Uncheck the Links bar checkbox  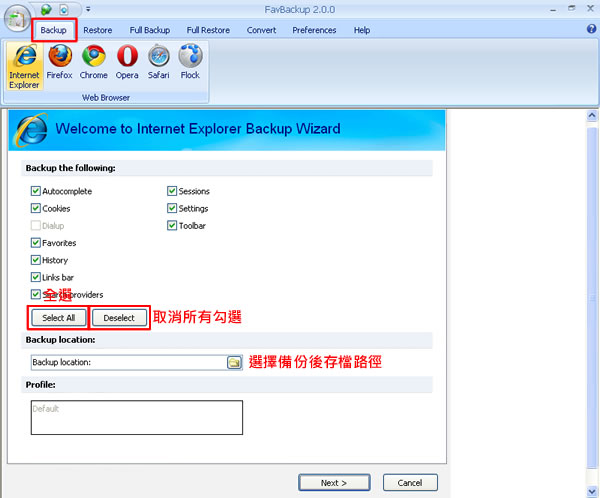click(x=36, y=277)
